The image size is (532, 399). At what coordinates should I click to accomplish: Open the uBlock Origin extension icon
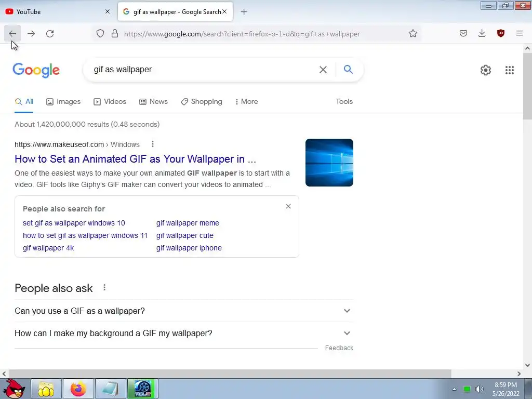(501, 33)
